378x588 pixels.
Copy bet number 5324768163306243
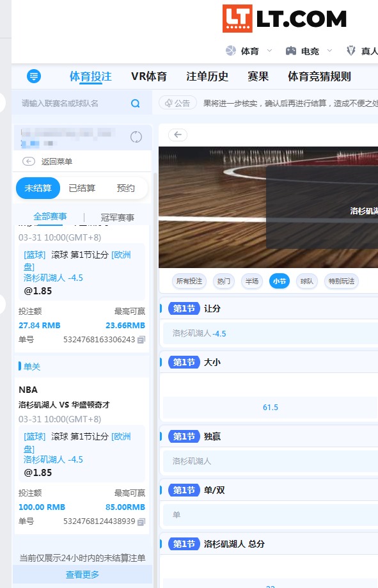(141, 340)
